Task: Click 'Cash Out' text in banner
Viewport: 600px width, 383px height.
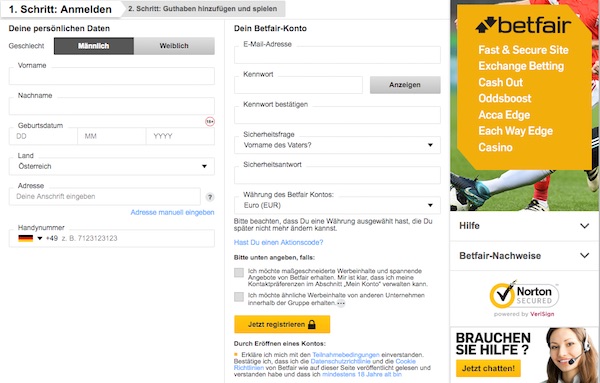Action: tap(501, 82)
